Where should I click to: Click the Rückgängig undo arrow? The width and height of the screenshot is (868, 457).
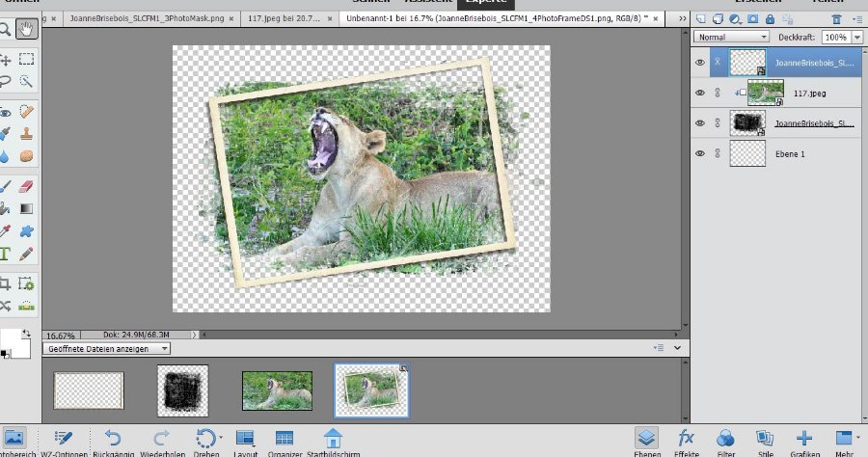pos(113,437)
